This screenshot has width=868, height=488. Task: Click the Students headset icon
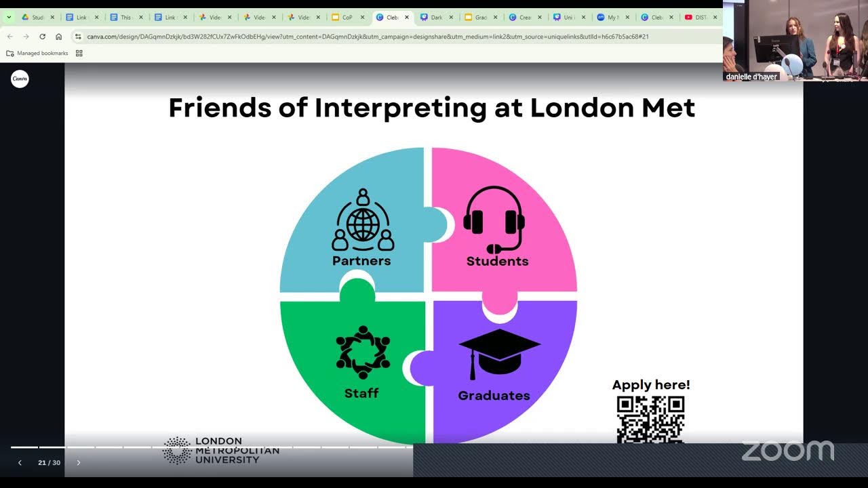click(494, 220)
